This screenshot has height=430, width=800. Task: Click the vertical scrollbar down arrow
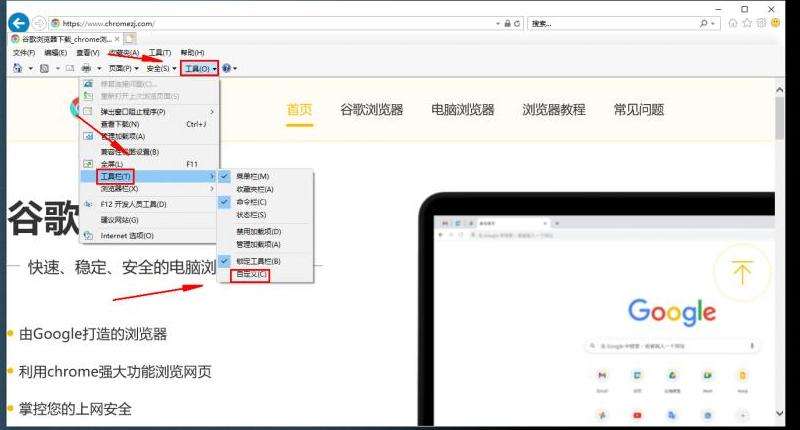(780, 413)
